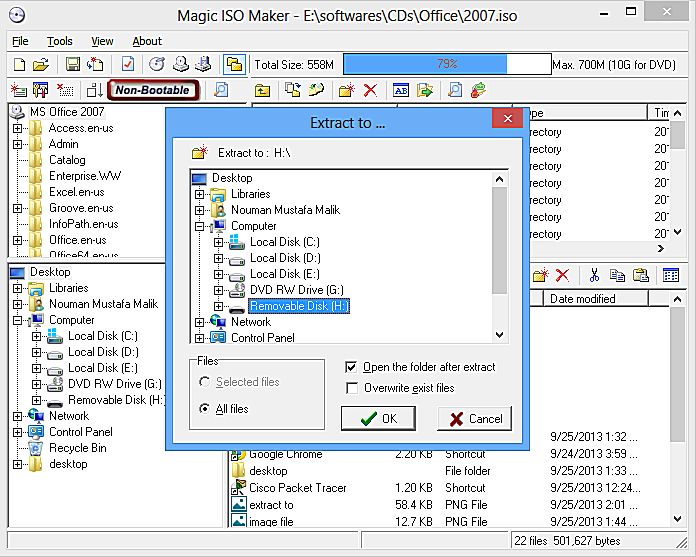696x557 pixels.
Task: Click MS Office 2007 root node
Action: click(67, 112)
